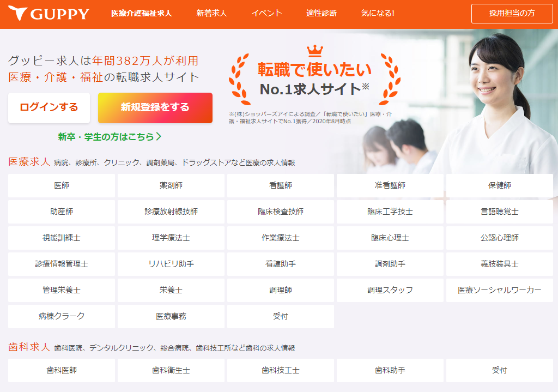
Task: Choose 臨床心理士 category
Action: coord(390,238)
